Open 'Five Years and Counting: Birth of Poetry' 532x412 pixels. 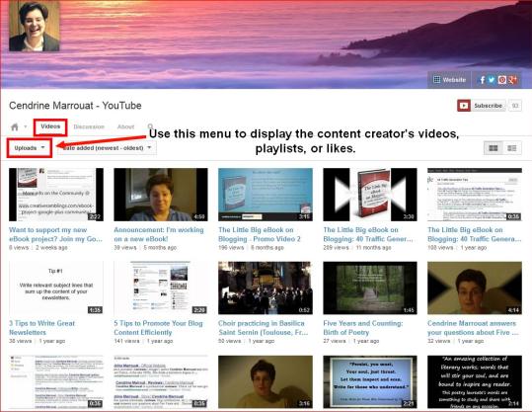[x=363, y=328]
